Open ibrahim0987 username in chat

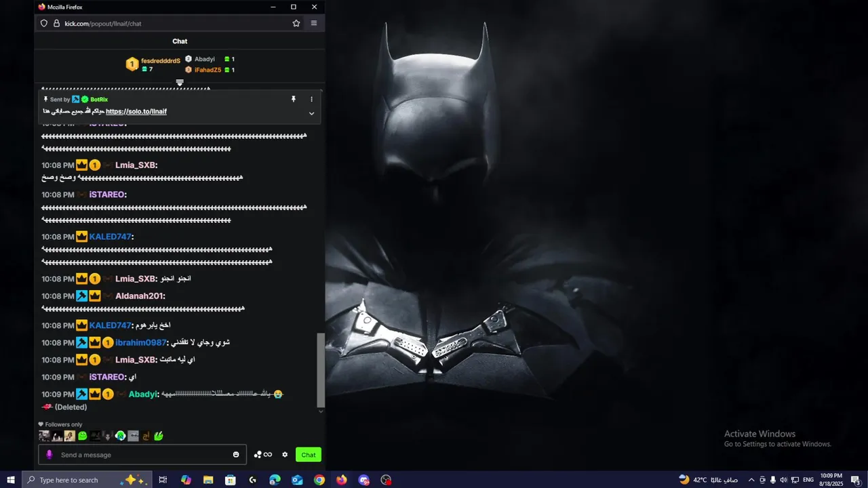[x=140, y=342]
